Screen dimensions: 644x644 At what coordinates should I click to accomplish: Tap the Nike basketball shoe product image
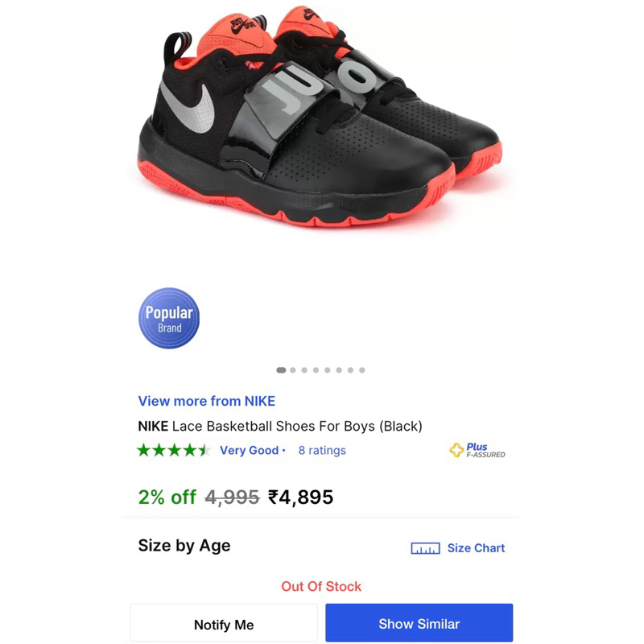point(319,121)
